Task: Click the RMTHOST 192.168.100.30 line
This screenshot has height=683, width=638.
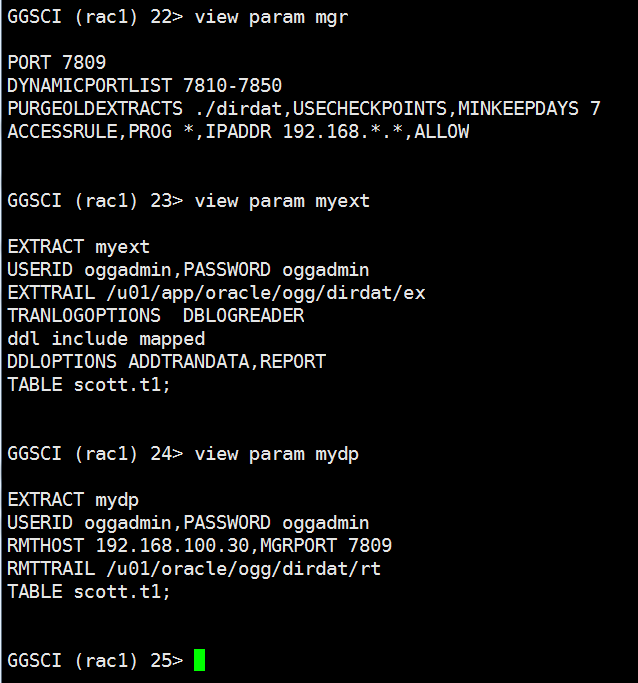Action: pyautogui.click(x=199, y=545)
